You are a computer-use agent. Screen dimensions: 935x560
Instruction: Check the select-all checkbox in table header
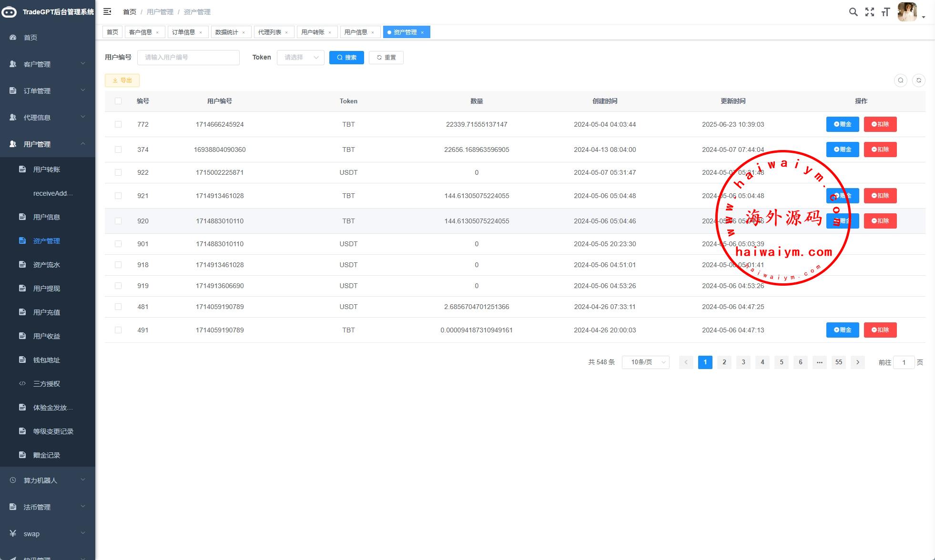118,101
